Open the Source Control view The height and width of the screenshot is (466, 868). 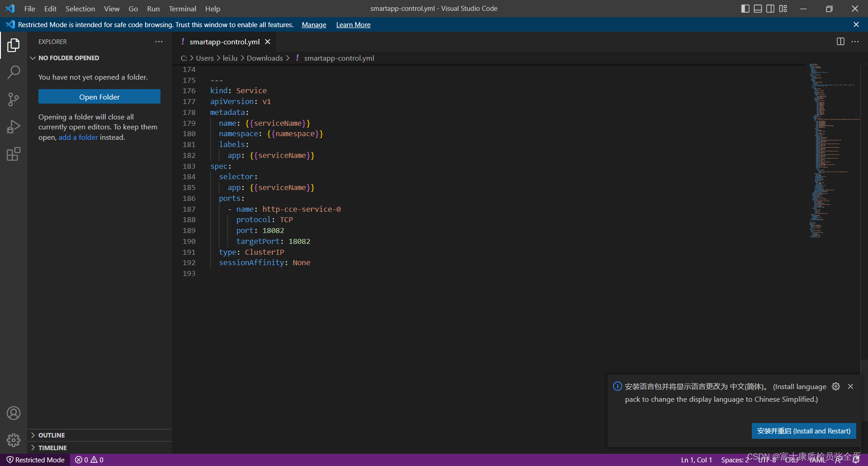click(14, 100)
